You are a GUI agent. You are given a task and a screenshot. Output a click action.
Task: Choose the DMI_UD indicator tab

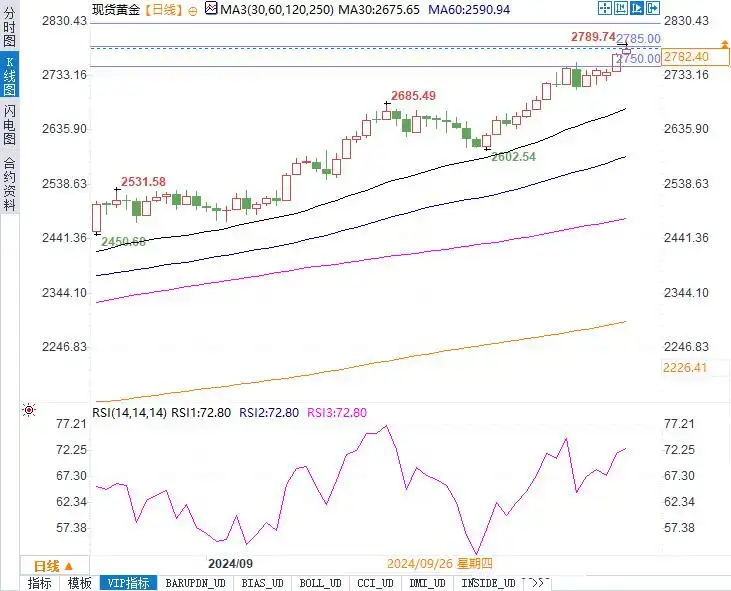pos(428,583)
